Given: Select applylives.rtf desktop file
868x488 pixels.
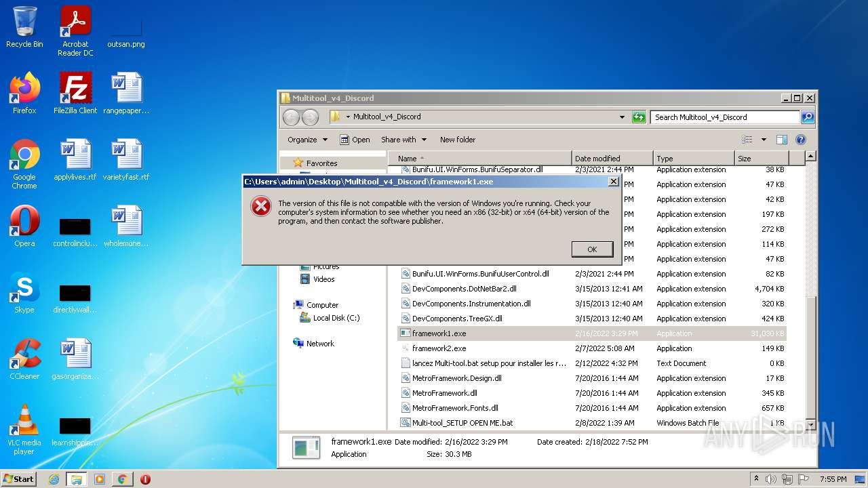Looking at the screenshot, I should (x=75, y=160).
